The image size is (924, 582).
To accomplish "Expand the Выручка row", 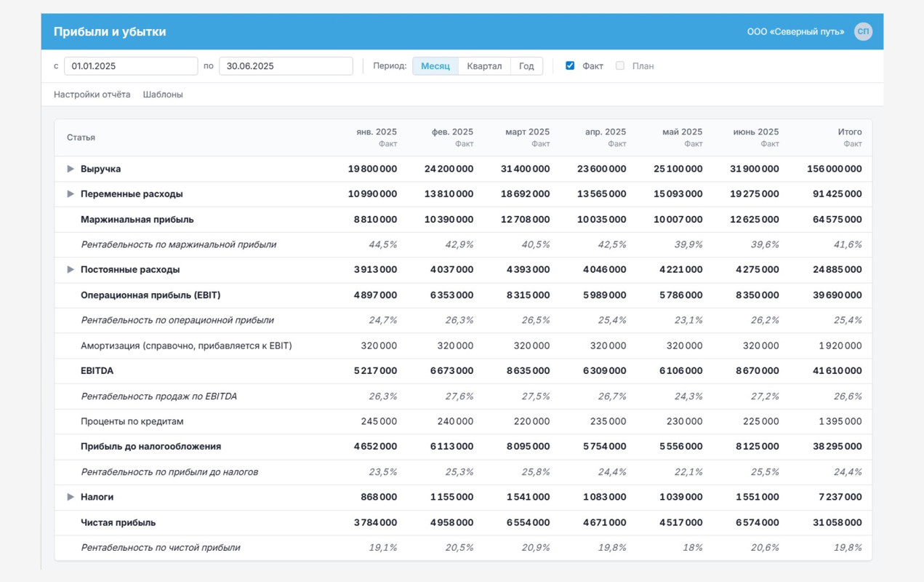I will pyautogui.click(x=71, y=169).
